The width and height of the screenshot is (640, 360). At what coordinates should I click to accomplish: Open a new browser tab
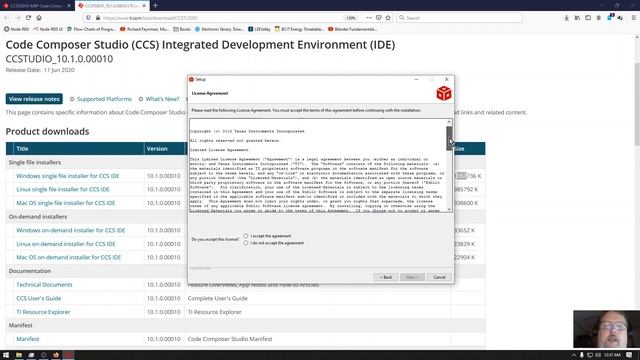[x=156, y=6]
